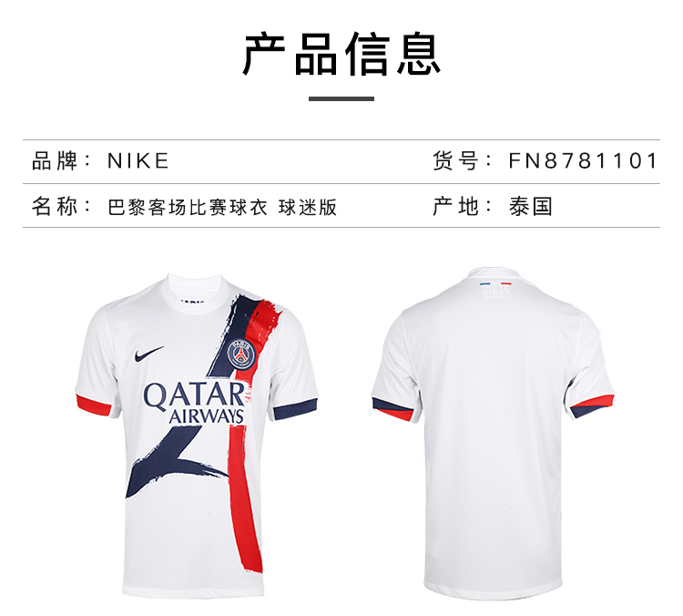
Task: Click the QATAR AIRWAYS sponsor text
Action: (194, 403)
